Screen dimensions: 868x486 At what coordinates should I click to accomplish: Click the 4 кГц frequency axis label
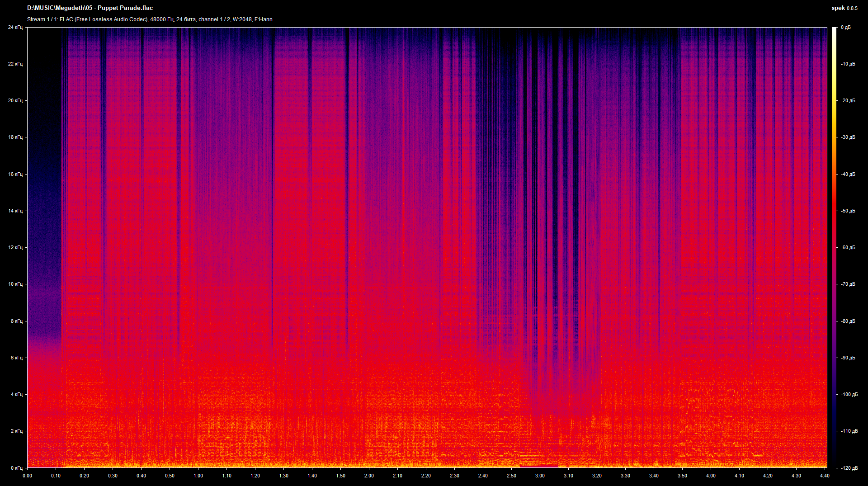pyautogui.click(x=16, y=395)
